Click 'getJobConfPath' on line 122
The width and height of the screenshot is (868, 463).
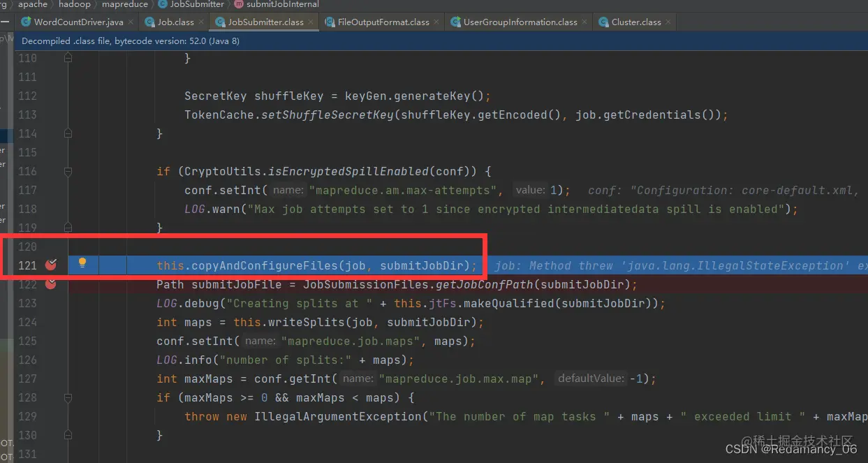pyautogui.click(x=485, y=284)
